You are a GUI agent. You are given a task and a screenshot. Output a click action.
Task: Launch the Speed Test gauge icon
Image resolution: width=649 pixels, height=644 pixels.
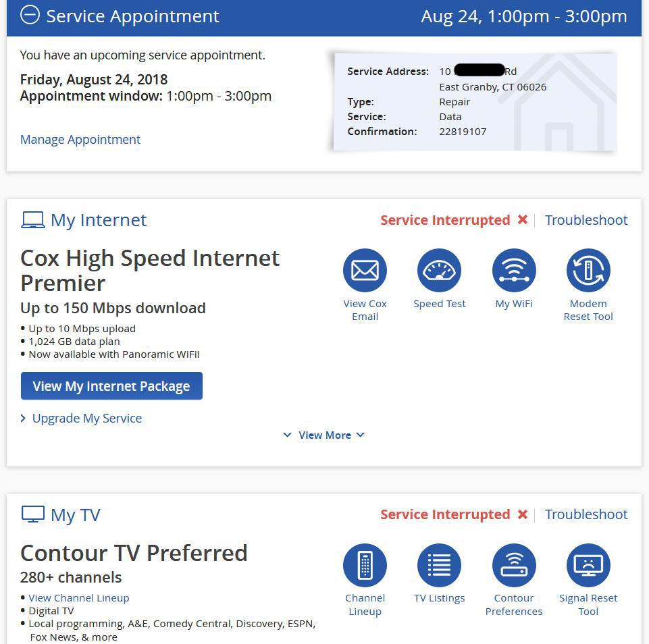tap(439, 271)
